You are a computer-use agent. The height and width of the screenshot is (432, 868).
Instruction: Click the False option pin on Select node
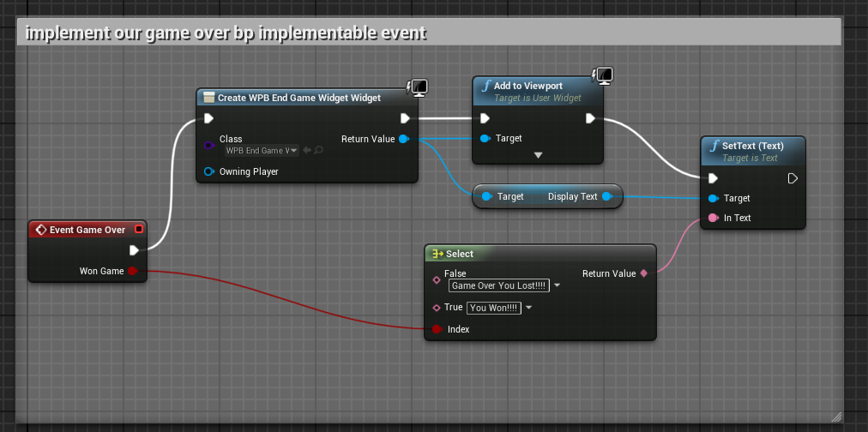(437, 280)
